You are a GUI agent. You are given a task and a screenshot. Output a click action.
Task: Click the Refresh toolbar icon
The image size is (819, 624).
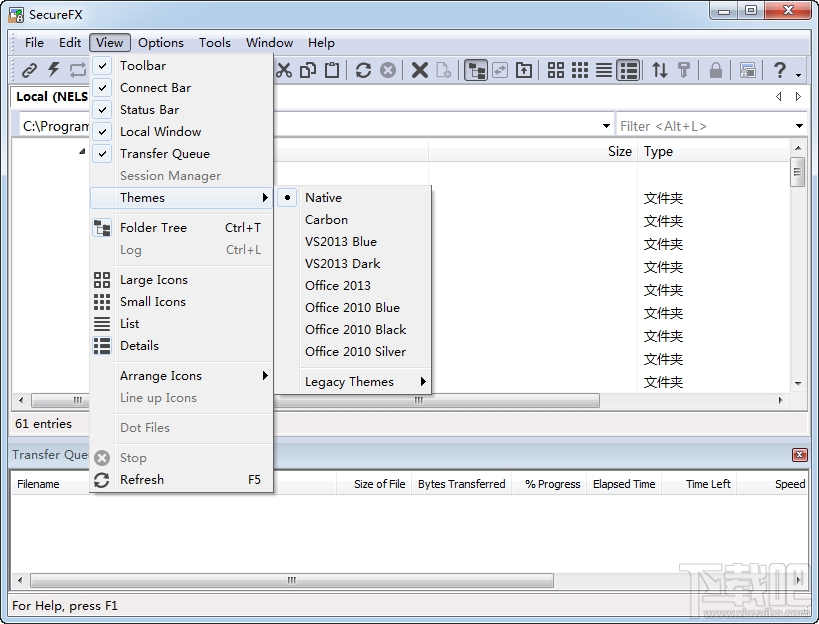pyautogui.click(x=362, y=70)
